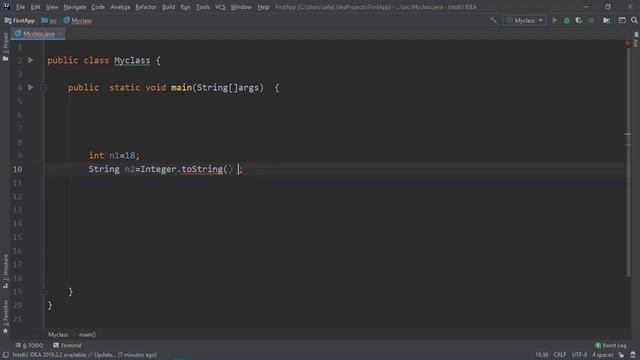Image resolution: width=640 pixels, height=360 pixels.
Task: Open the Help menu
Action: (x=263, y=7)
